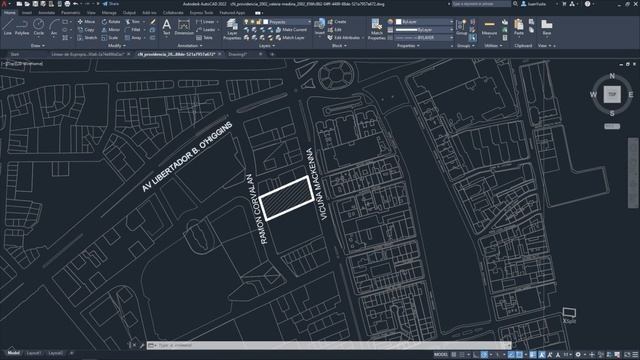This screenshot has width=640, height=360.
Task: Toggle grid display in status bar
Action: [x=454, y=355]
